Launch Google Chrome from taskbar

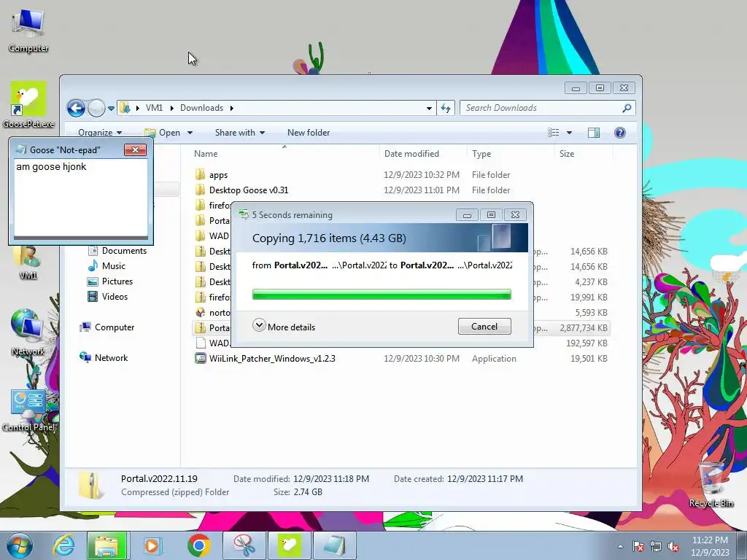click(x=198, y=545)
